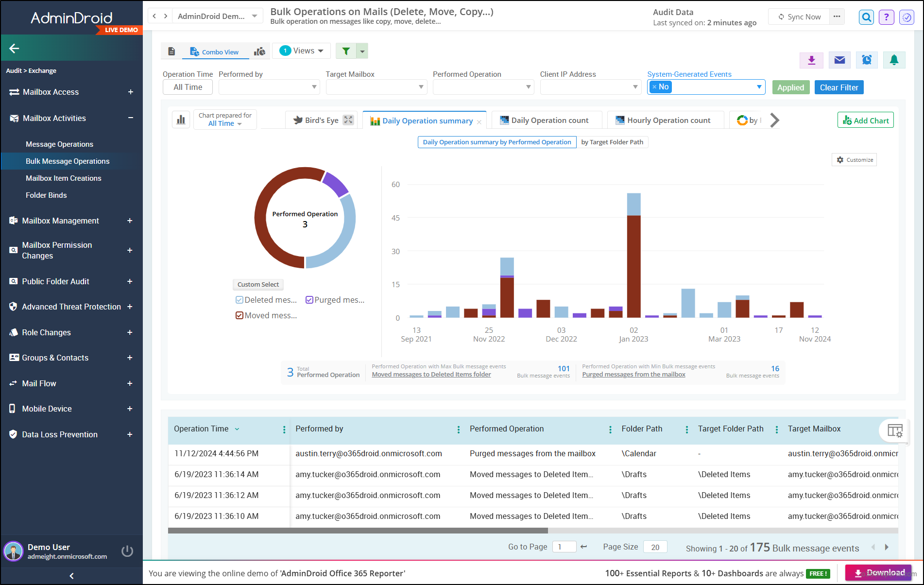Toggle Purged messages legend checkbox
This screenshot has height=585, width=924.
pos(309,300)
